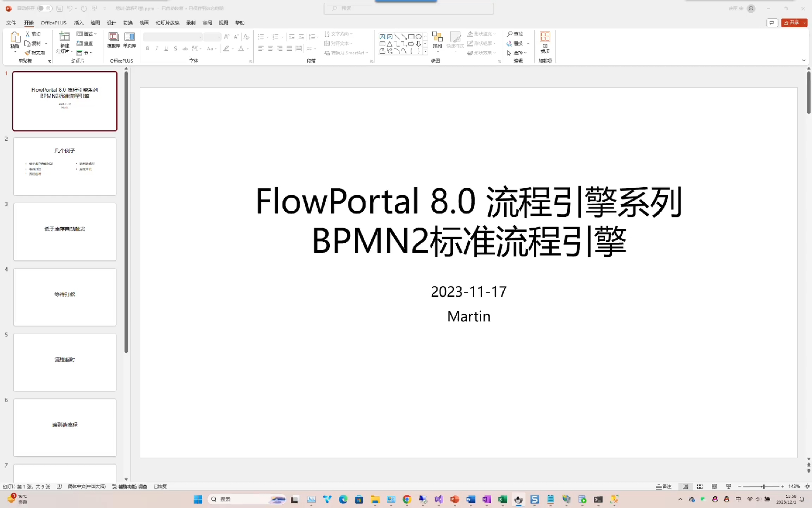The width and height of the screenshot is (812, 508).
Task: Toggle bold formatting
Action: [x=148, y=48]
